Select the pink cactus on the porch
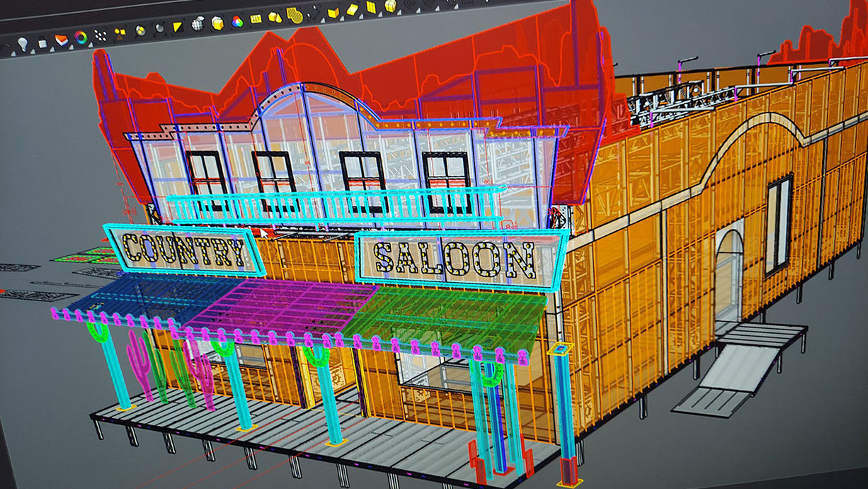Image resolution: width=868 pixels, height=489 pixels. pyautogui.click(x=139, y=361)
